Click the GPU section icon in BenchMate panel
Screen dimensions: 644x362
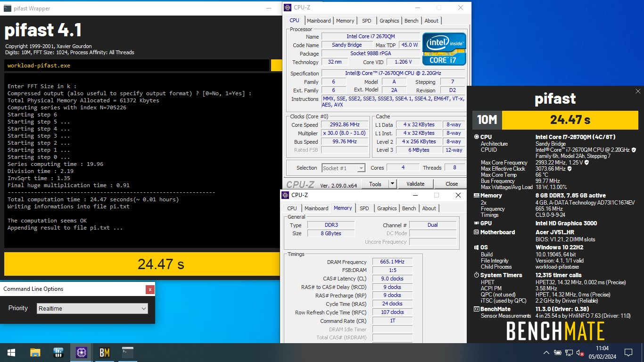tap(476, 223)
